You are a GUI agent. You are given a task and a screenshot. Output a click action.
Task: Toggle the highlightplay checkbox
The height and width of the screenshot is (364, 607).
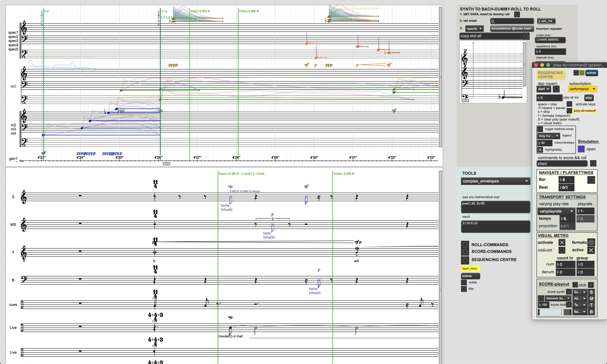tap(540, 150)
